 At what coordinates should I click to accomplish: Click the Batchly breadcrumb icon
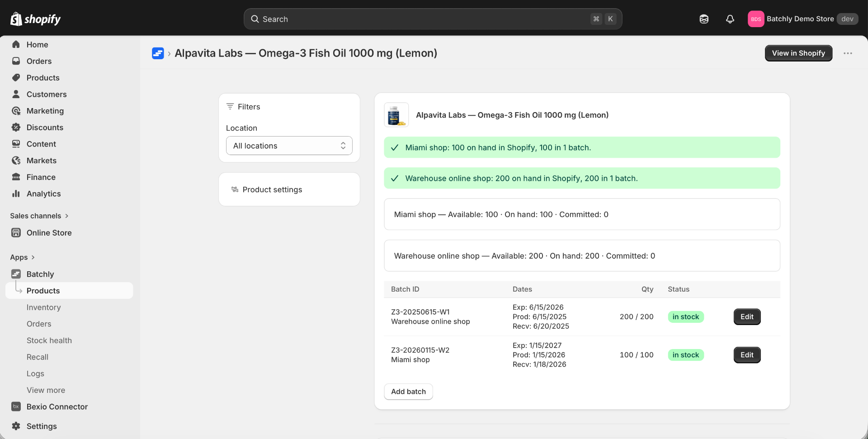coord(158,53)
